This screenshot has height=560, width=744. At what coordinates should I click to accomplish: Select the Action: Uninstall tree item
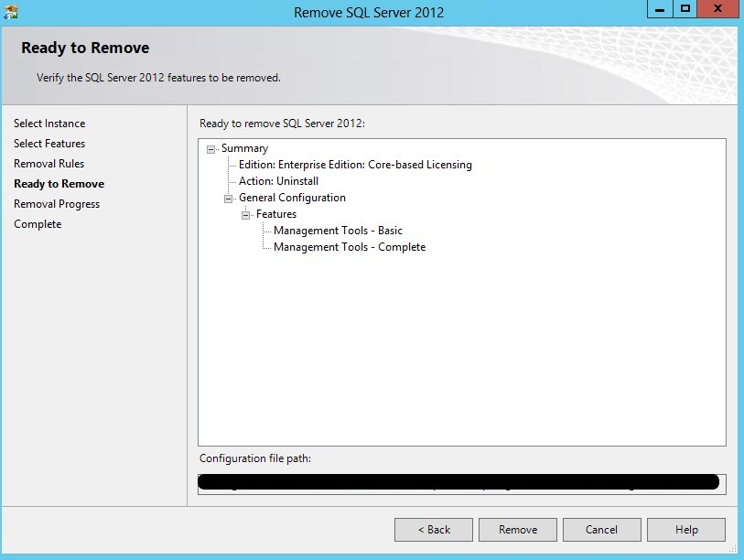click(278, 181)
